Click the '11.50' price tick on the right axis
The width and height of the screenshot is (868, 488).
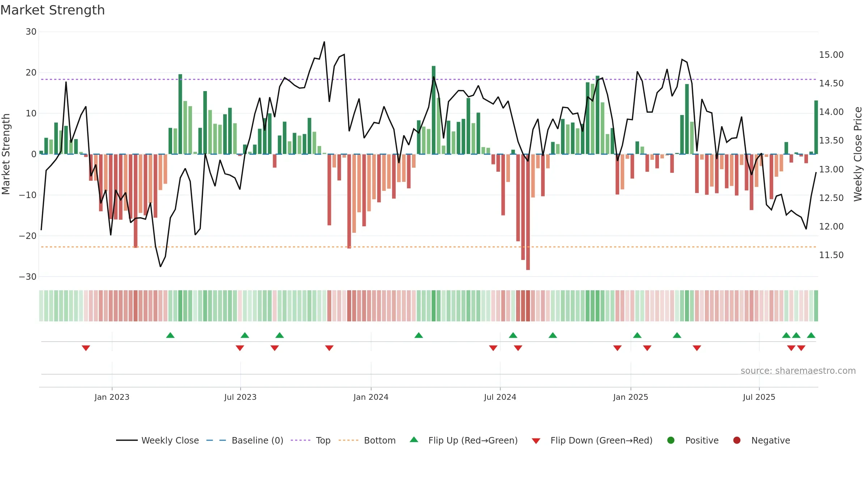(x=831, y=255)
